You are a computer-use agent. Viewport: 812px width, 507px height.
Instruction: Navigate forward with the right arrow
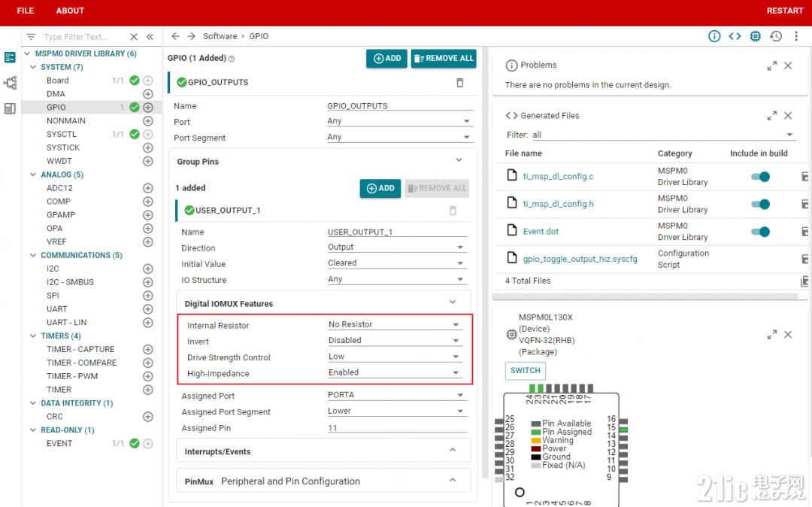[191, 36]
